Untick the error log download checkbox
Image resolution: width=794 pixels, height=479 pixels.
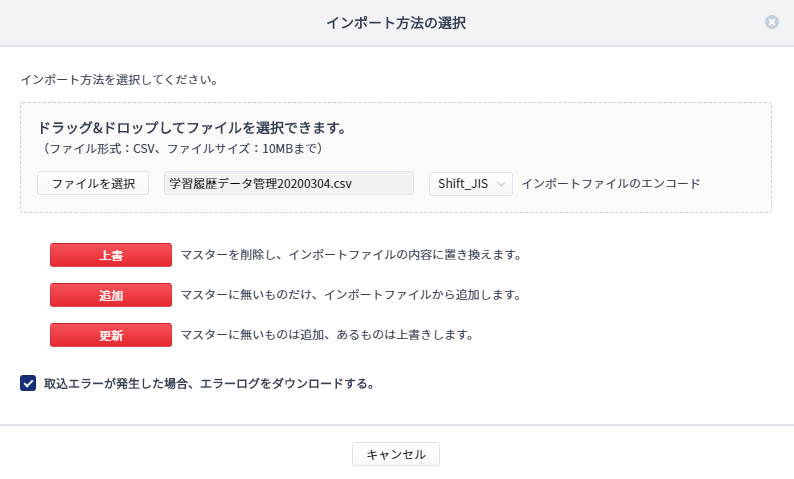[28, 383]
